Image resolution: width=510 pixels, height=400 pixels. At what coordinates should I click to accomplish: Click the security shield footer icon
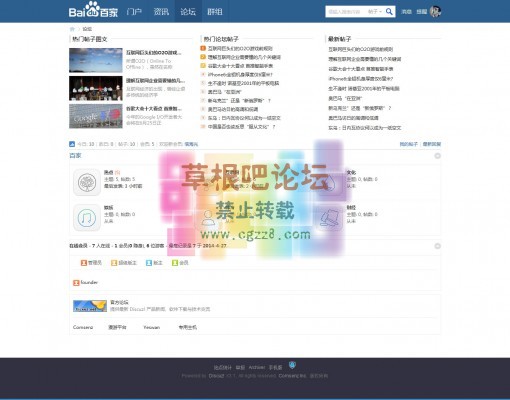[x=293, y=365]
